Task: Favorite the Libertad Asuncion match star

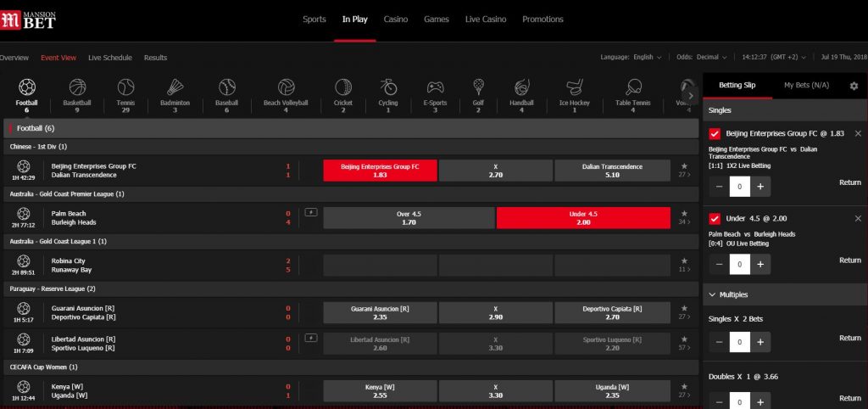Action: 684,339
